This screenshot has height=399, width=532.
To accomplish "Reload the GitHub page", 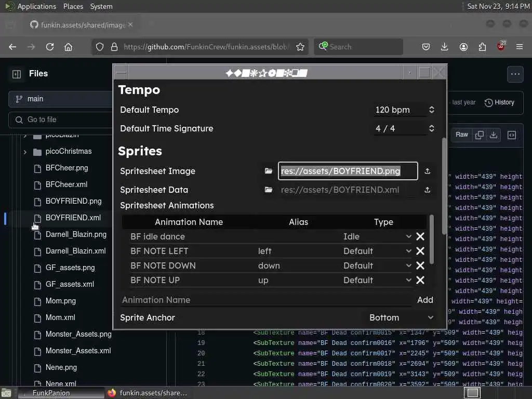I will point(50,47).
